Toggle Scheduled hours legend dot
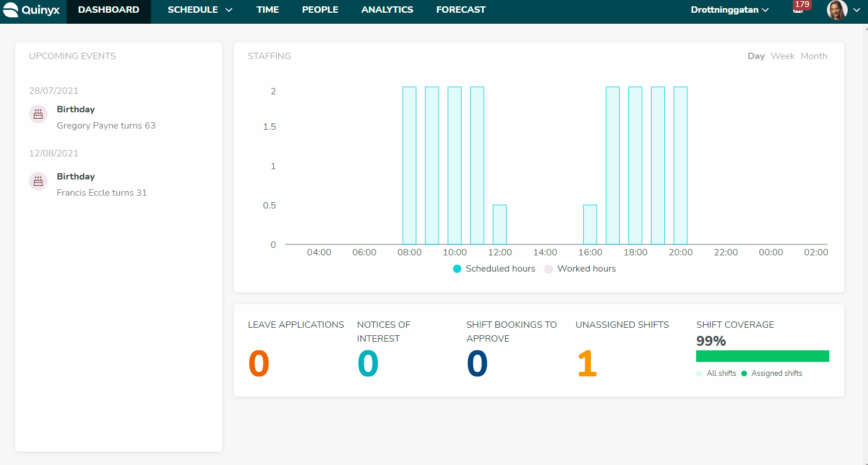The image size is (868, 465). point(457,269)
